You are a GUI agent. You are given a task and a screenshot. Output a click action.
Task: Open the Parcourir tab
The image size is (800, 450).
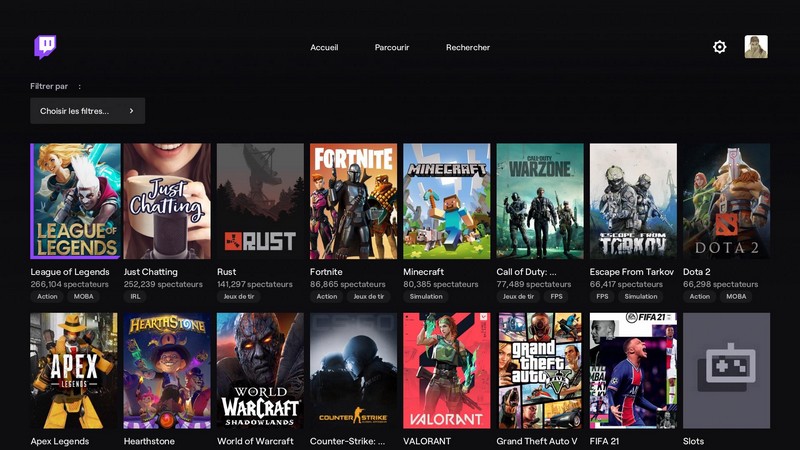tap(392, 47)
